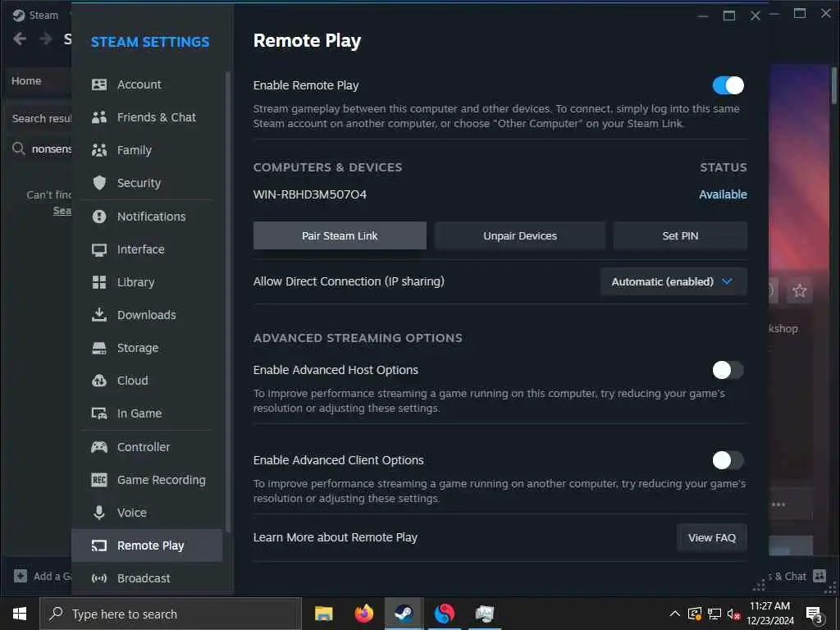The height and width of the screenshot is (630, 840).
Task: Click the Remote Play cast icon
Action: coord(99,546)
